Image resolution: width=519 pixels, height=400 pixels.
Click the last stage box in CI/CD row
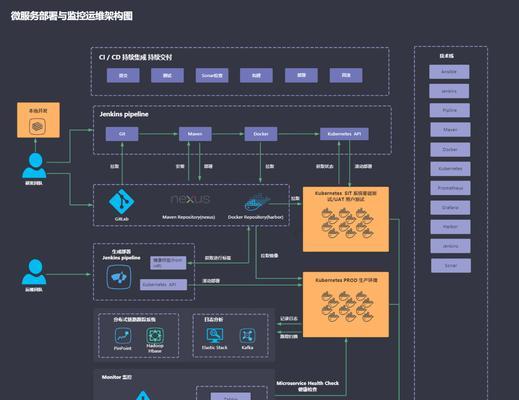point(346,76)
